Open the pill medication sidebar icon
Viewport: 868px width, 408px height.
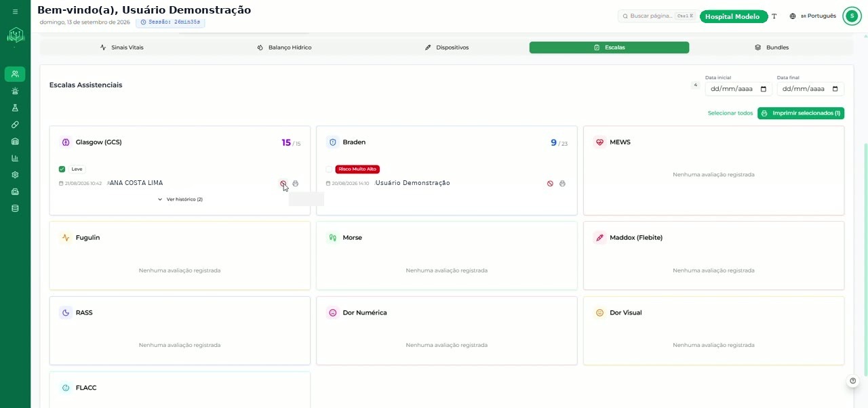(x=15, y=125)
